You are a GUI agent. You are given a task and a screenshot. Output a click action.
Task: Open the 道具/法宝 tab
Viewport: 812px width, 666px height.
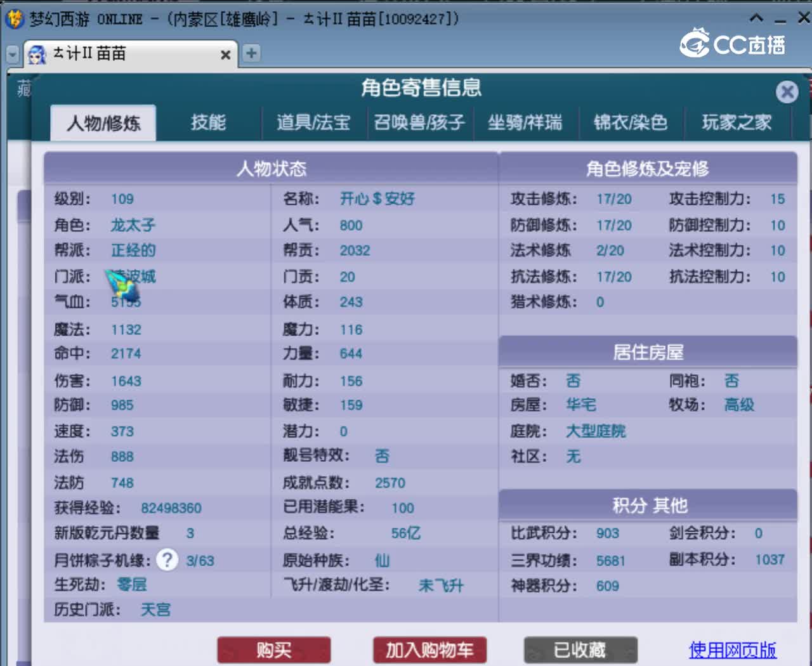(x=313, y=122)
